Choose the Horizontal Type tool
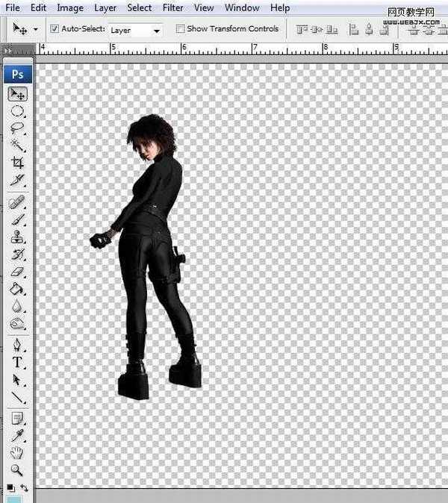Image resolution: width=448 pixels, height=503 pixels. 17,363
